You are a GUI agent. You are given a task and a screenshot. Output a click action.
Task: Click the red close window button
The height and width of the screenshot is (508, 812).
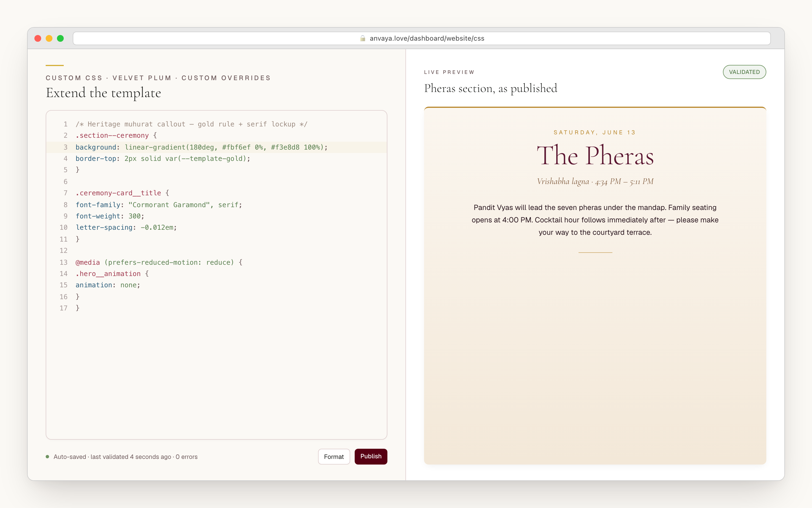point(38,38)
